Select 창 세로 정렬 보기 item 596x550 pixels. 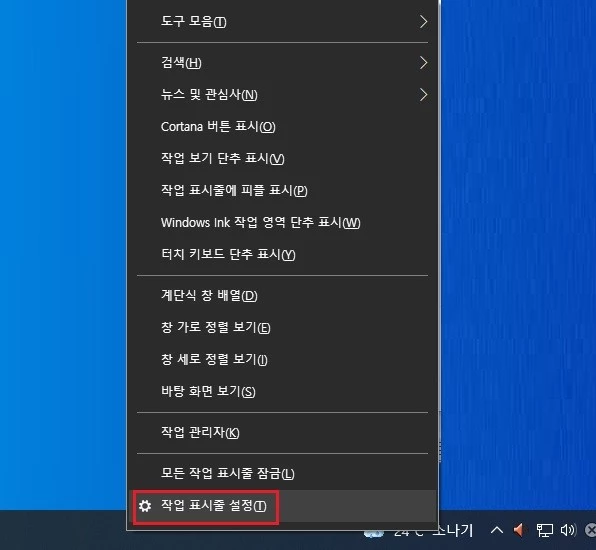coord(282,359)
